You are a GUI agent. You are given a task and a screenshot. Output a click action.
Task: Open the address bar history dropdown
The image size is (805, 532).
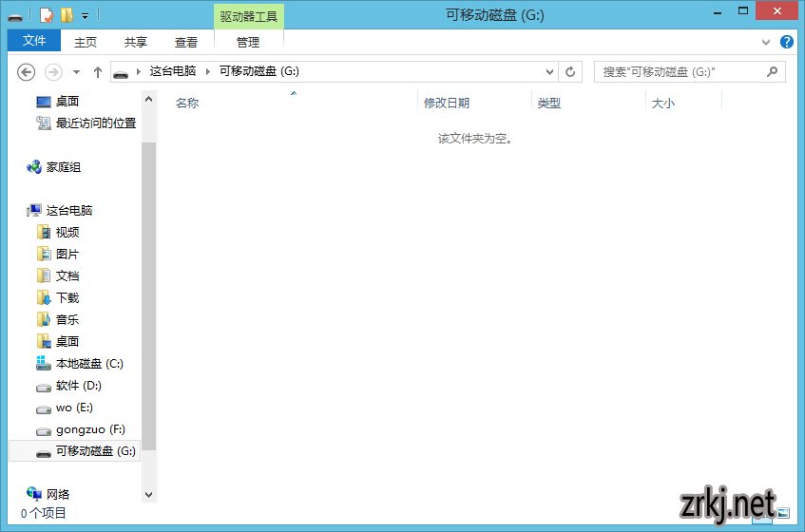point(549,72)
